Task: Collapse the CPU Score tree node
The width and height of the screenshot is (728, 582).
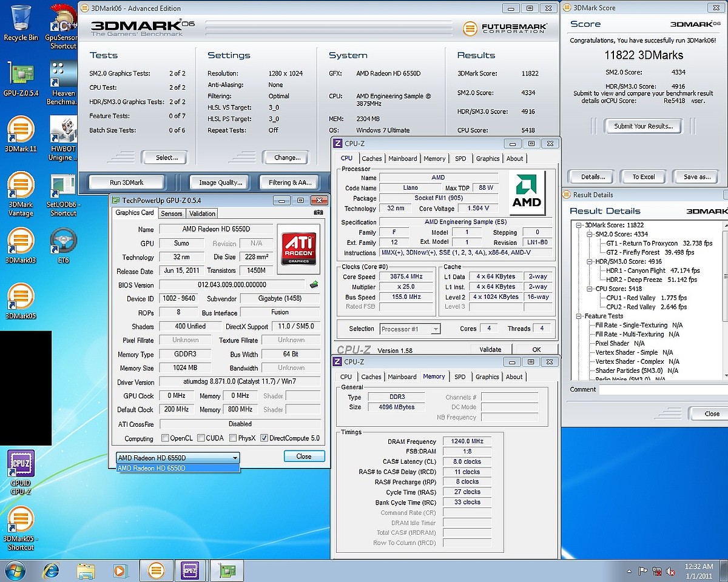Action: tap(589, 289)
